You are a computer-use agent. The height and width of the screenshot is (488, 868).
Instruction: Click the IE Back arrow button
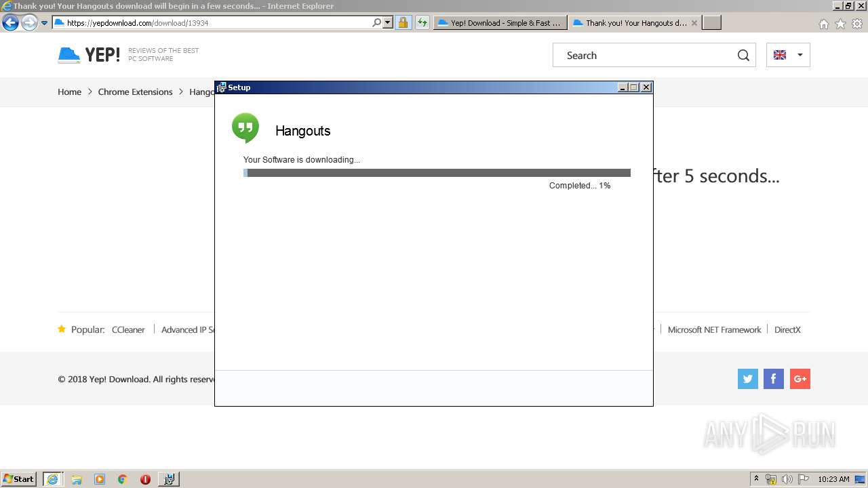(x=10, y=23)
